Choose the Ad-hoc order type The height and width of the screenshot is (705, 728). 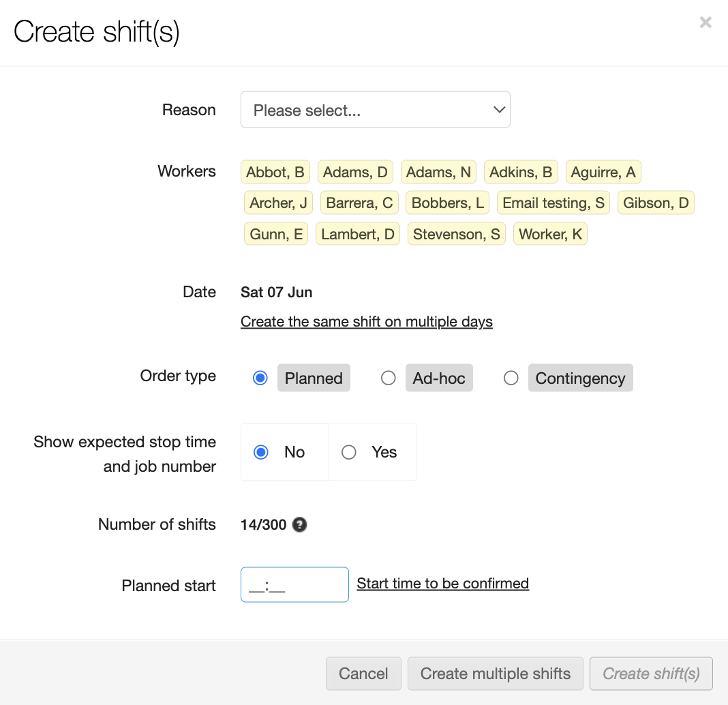389,378
